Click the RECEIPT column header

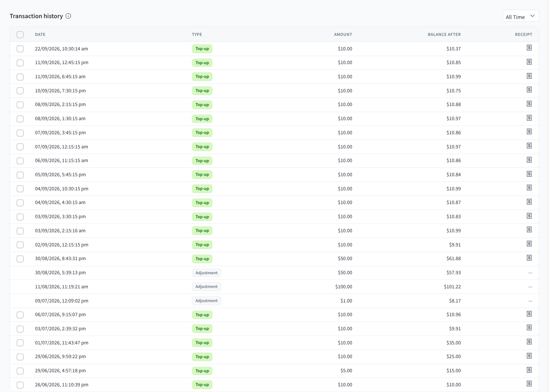tap(523, 34)
